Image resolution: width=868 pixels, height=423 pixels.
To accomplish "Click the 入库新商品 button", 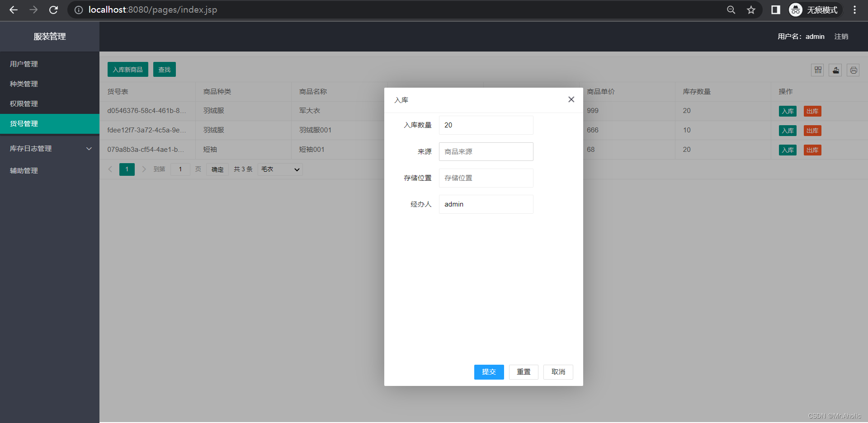I will pyautogui.click(x=128, y=70).
